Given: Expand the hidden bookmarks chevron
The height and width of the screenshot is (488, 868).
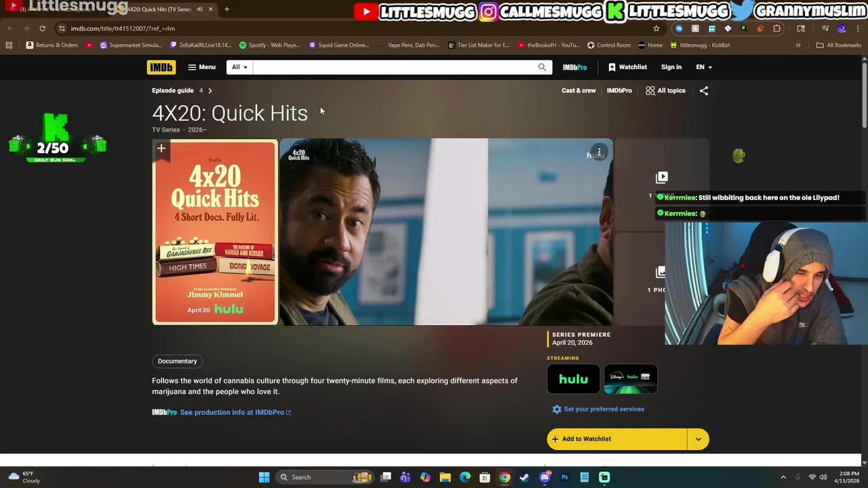Looking at the screenshot, I should click(x=798, y=45).
